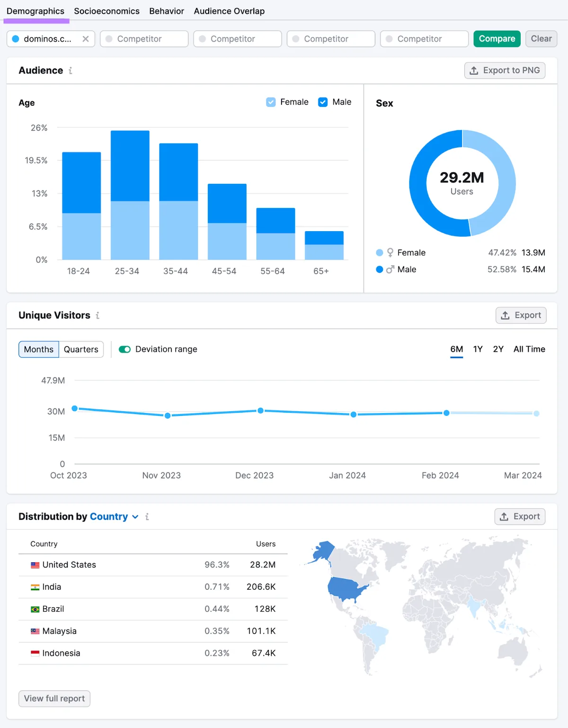
Task: Open the Audience Overlap tab
Action: (229, 11)
